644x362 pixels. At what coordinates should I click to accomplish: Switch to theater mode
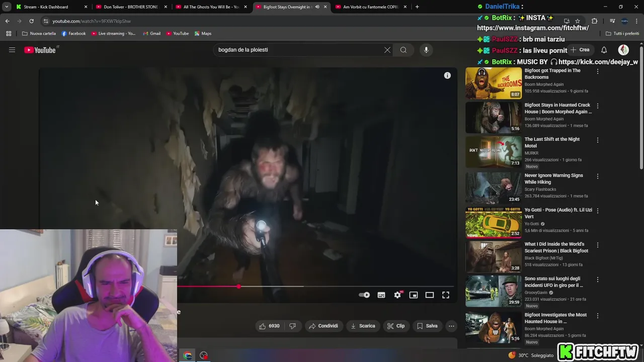click(x=430, y=295)
